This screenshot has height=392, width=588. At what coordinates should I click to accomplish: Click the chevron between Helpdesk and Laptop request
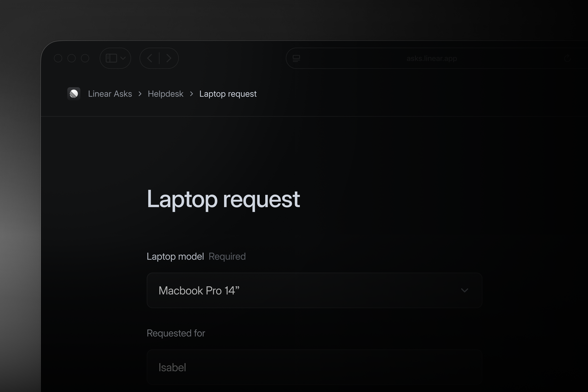191,94
